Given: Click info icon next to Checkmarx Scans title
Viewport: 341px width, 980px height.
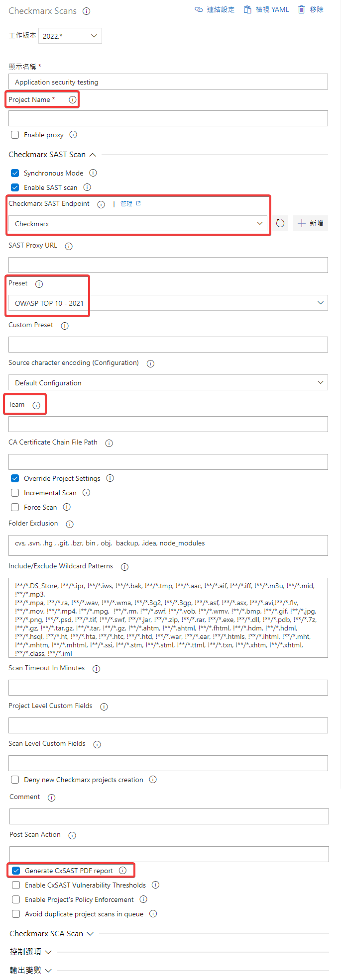Looking at the screenshot, I should [87, 11].
